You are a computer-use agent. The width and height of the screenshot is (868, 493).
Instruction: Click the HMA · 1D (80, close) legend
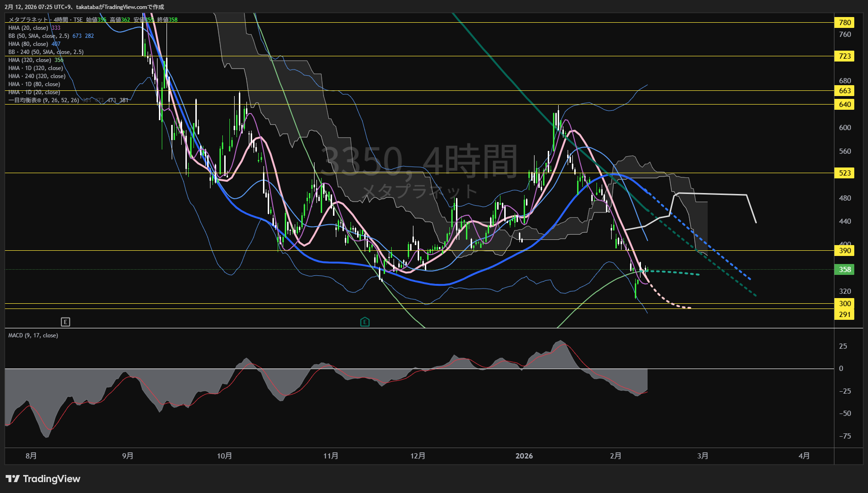tap(34, 84)
